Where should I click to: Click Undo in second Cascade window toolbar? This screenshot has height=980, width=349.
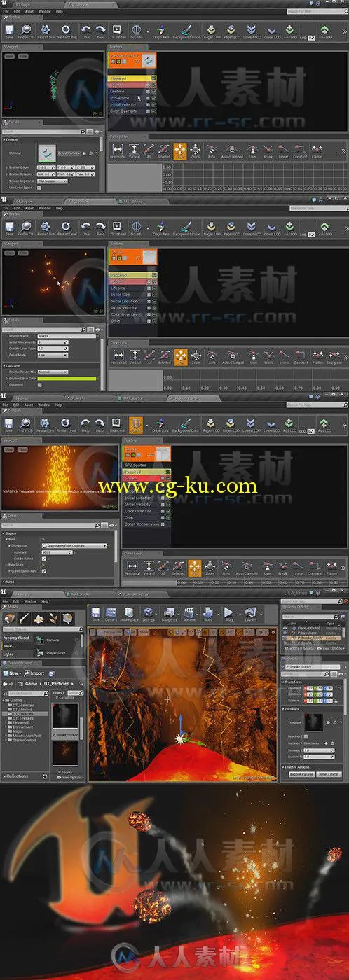tap(87, 227)
